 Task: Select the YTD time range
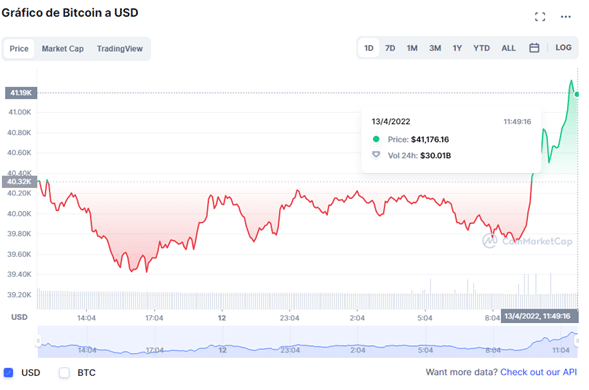tap(482, 48)
